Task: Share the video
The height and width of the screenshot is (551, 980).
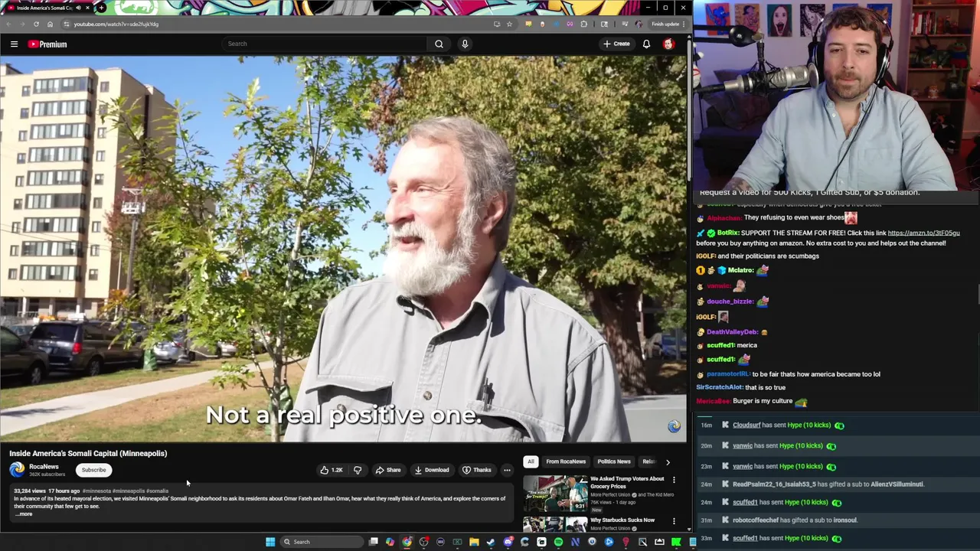Action: [388, 470]
